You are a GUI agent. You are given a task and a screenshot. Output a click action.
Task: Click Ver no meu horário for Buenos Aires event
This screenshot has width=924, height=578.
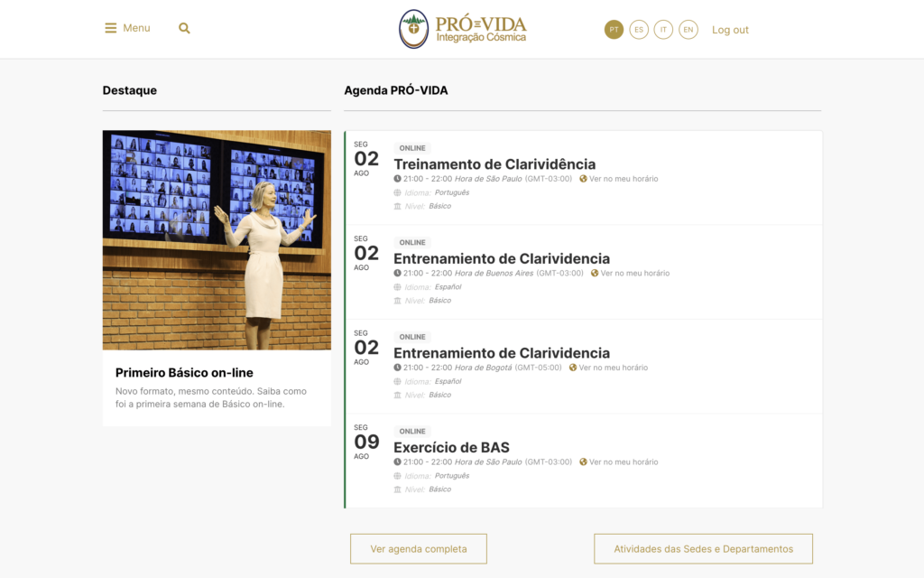click(x=634, y=273)
